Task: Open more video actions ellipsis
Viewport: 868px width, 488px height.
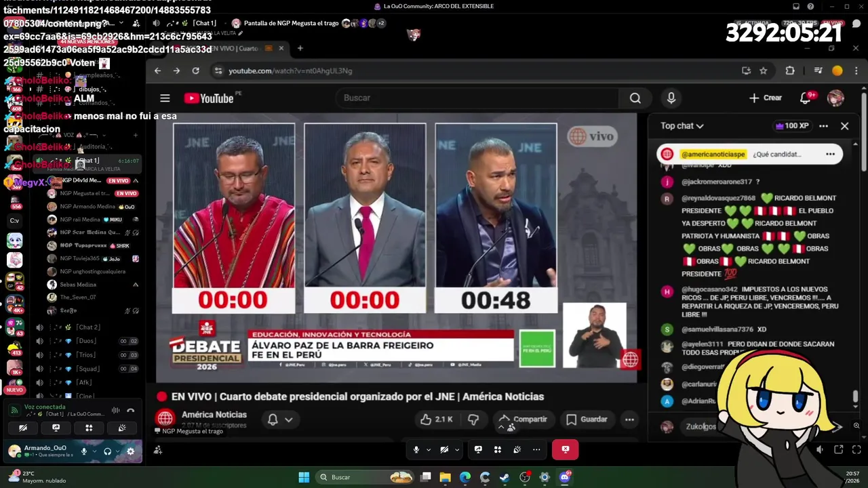Action: (629, 420)
